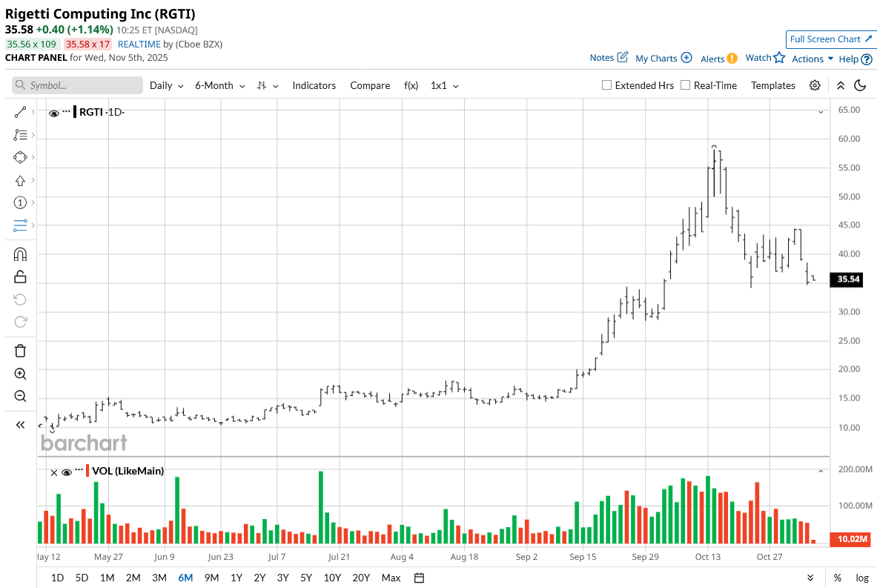This screenshot has height=588, width=877.
Task: Click the RGTI series color swatch
Action: pos(75,111)
